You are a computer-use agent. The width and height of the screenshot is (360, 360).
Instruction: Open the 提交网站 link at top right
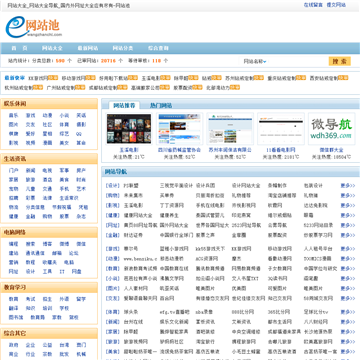click(336, 5)
